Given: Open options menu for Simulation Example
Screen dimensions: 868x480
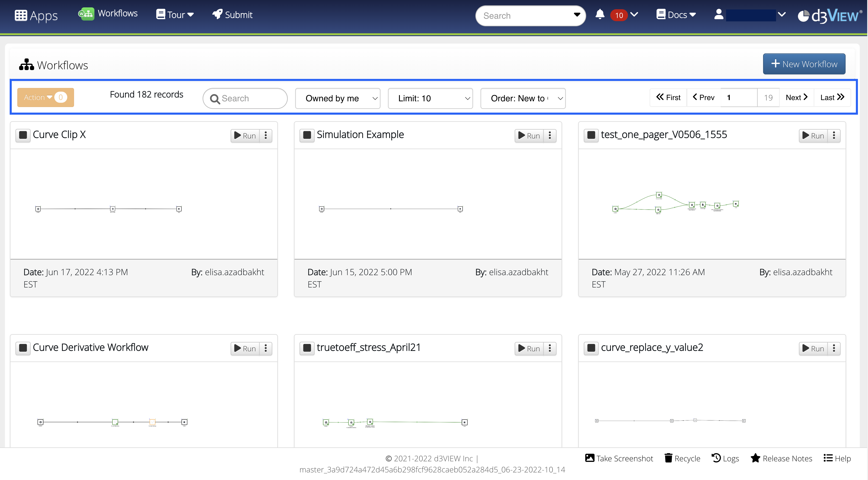Looking at the screenshot, I should coord(550,136).
